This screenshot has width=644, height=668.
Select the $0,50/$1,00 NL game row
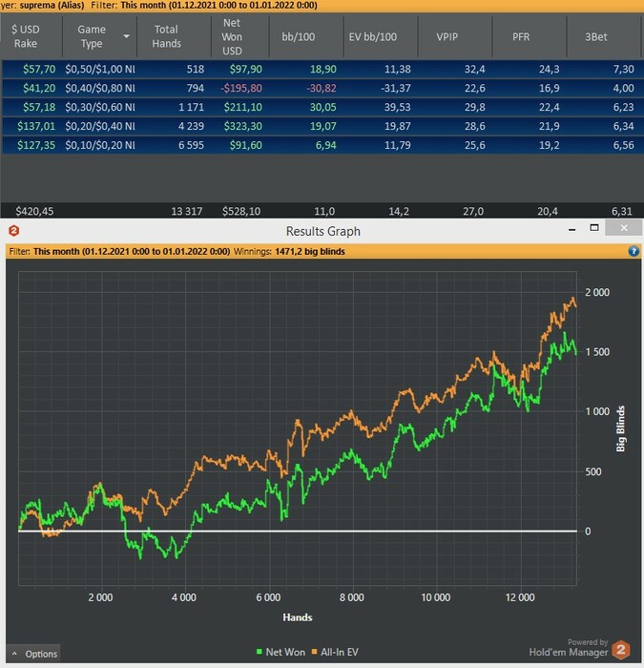click(x=322, y=69)
